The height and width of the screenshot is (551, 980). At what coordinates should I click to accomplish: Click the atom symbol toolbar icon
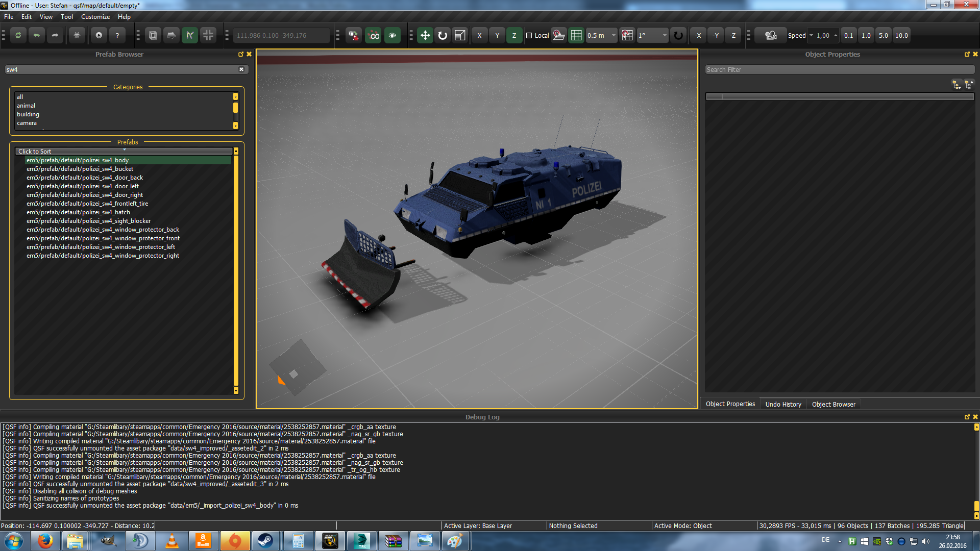[x=77, y=35]
